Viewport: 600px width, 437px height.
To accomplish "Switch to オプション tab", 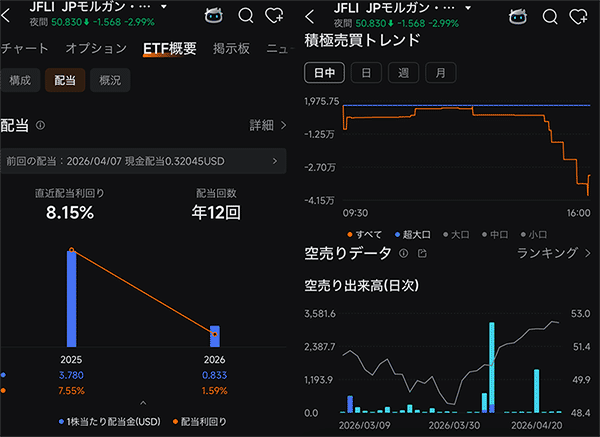I will [x=96, y=48].
